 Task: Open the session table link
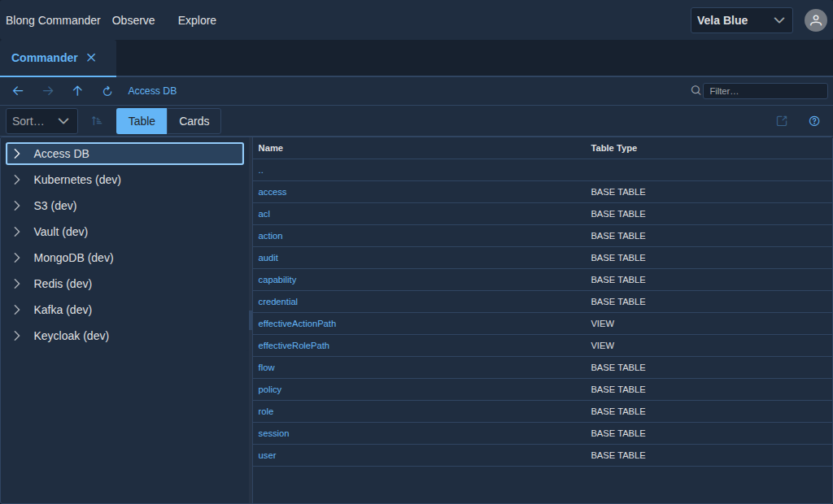273,433
